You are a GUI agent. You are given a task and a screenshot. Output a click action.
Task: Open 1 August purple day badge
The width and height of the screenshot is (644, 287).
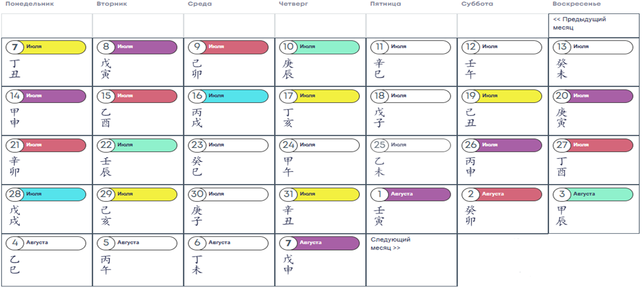tap(411, 195)
